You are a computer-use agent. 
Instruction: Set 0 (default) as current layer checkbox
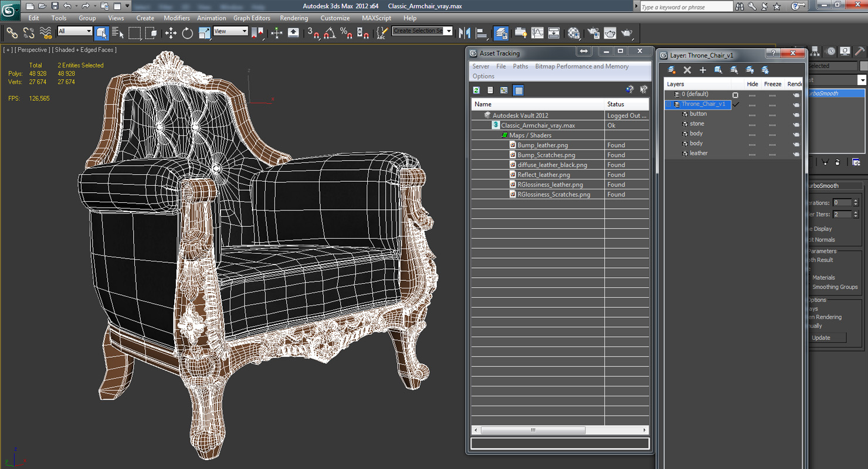735,94
